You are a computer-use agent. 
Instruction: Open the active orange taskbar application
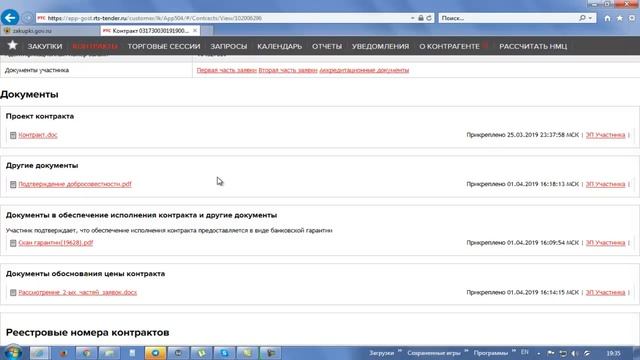click(x=155, y=353)
